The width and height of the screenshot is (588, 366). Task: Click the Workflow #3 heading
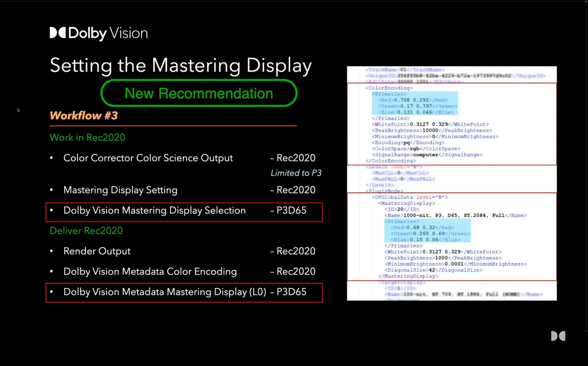(84, 115)
